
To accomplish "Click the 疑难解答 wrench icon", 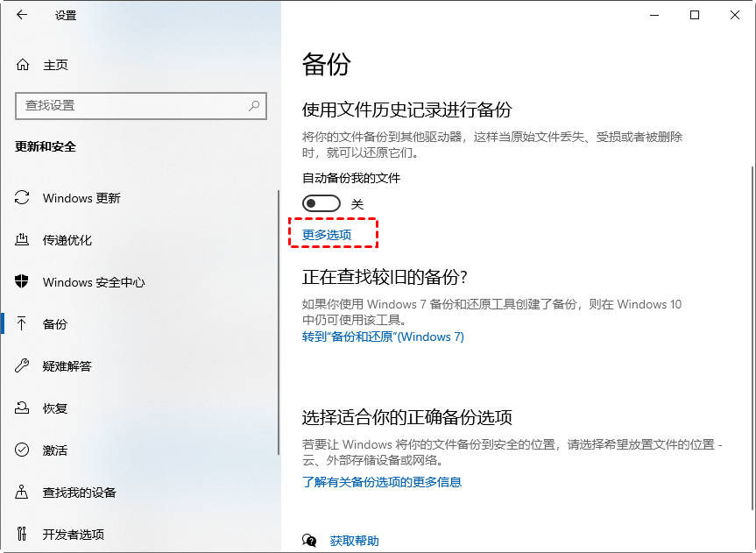I will (23, 366).
